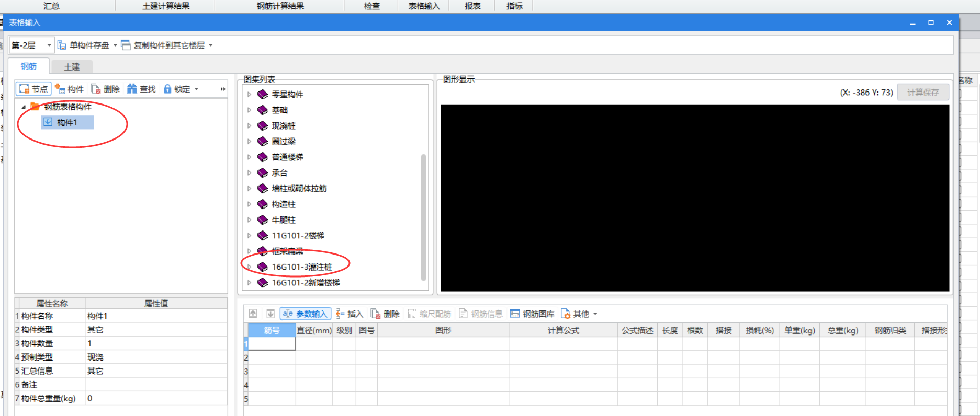Click the 预制类型 value 现浇
Image resolution: width=980 pixels, height=416 pixels.
(156, 357)
